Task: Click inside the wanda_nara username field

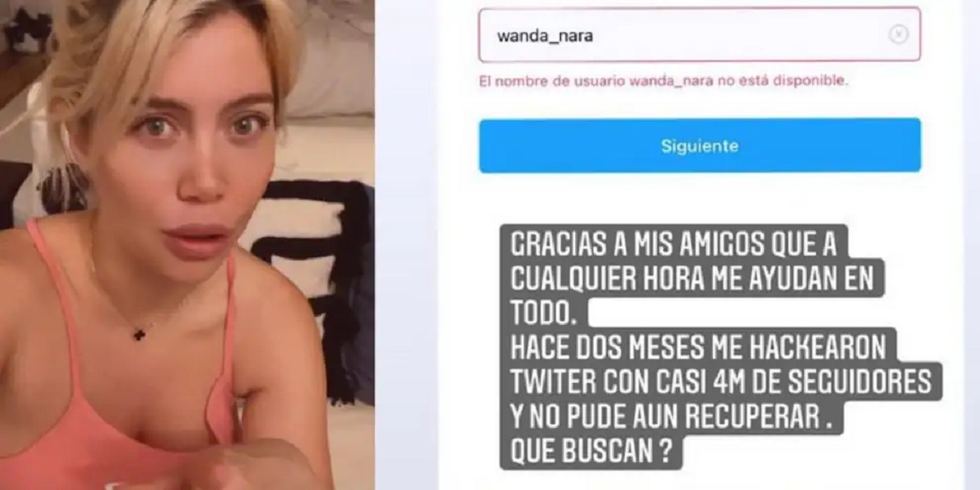Action: point(699,34)
